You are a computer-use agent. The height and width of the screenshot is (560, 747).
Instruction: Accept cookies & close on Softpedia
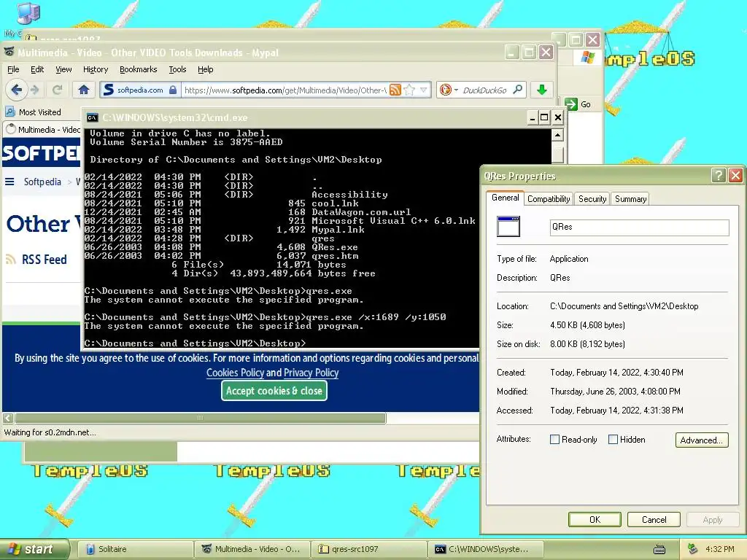274,391
